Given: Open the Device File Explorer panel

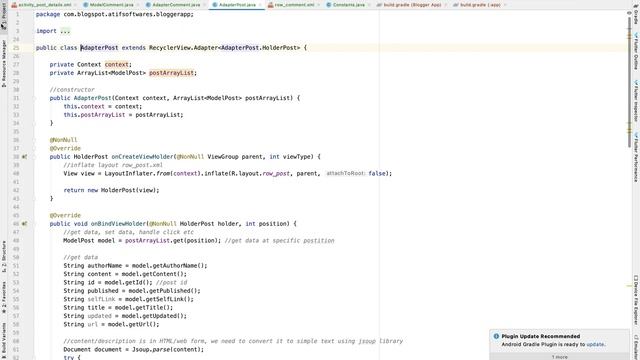Looking at the screenshot, I should point(636,300).
